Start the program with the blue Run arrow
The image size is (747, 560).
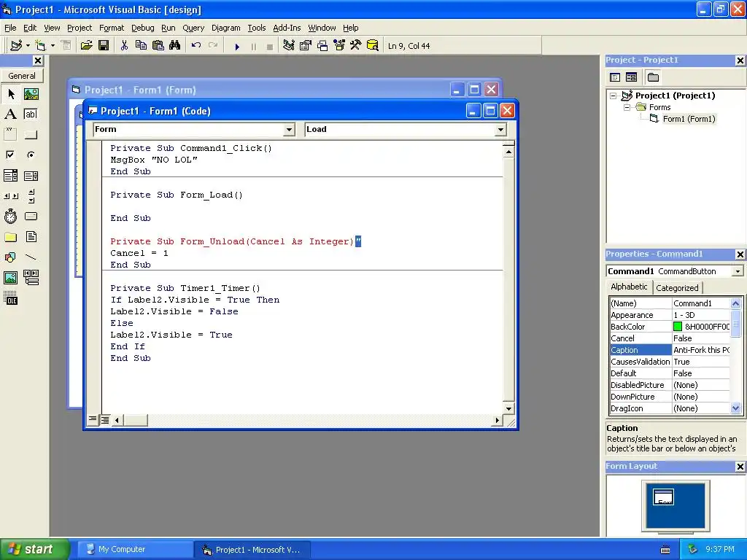[237, 46]
